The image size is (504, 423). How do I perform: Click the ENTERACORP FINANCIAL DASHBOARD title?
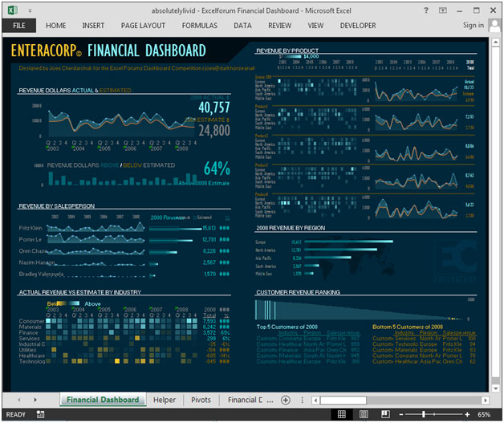(108, 51)
